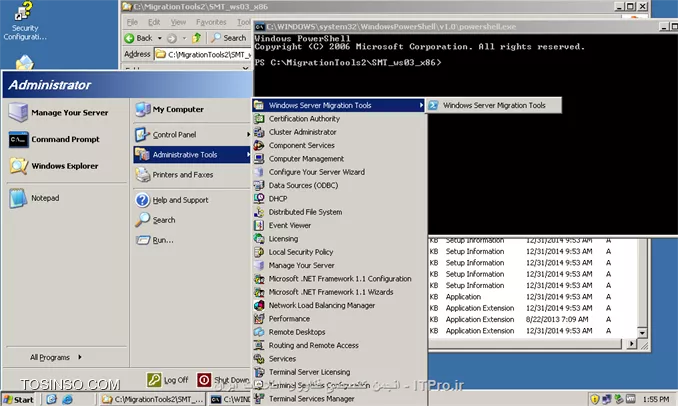Screen dimensions: 678x406
Task: Click the Shut Down button
Action: (224, 380)
